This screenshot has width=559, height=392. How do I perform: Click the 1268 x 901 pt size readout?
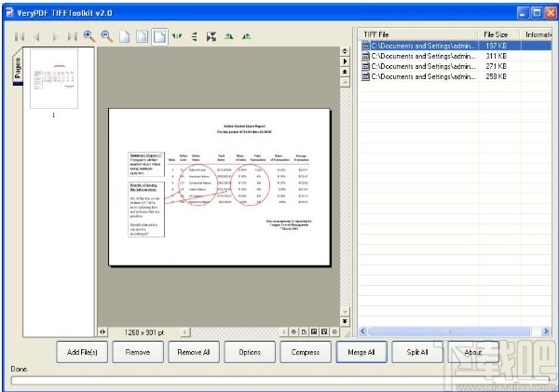point(144,332)
